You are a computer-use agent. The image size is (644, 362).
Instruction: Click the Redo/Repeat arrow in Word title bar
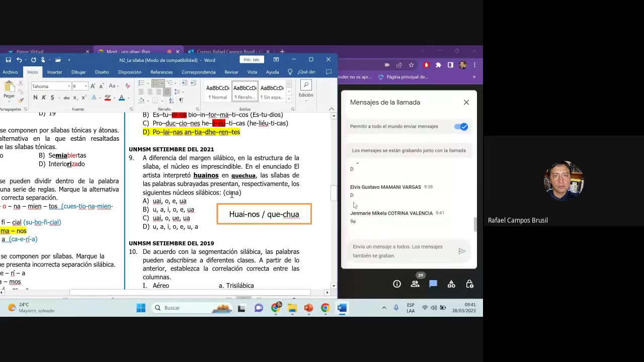(x=33, y=60)
